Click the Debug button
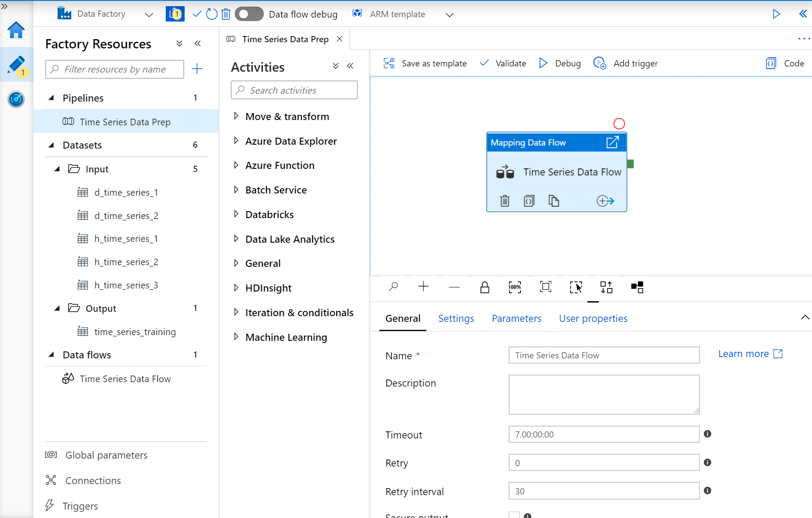 click(x=560, y=63)
